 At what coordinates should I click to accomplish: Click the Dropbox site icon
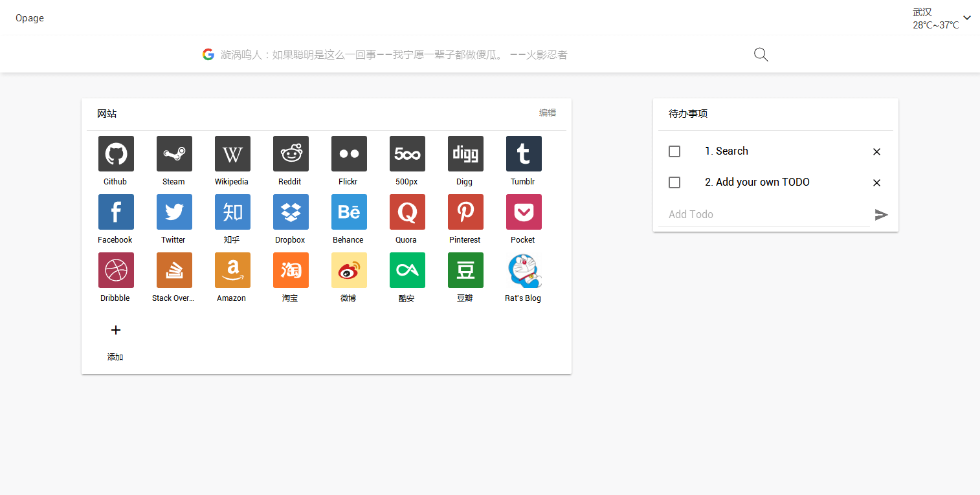(291, 212)
